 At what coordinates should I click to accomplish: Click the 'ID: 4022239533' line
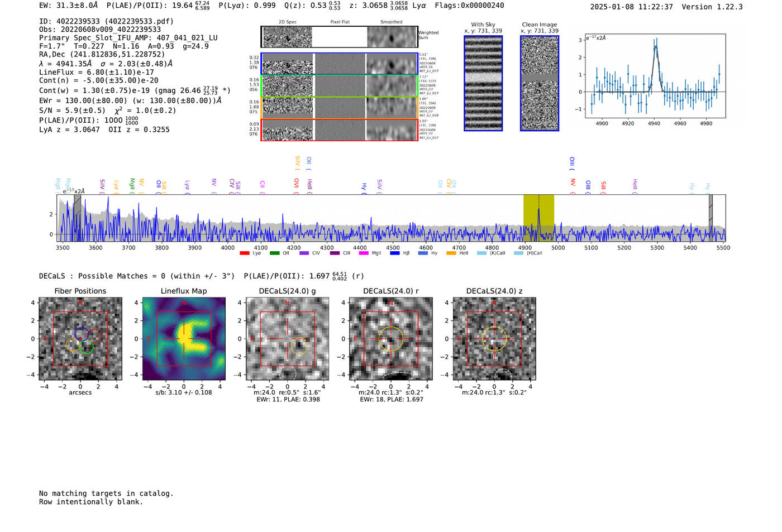pos(106,21)
